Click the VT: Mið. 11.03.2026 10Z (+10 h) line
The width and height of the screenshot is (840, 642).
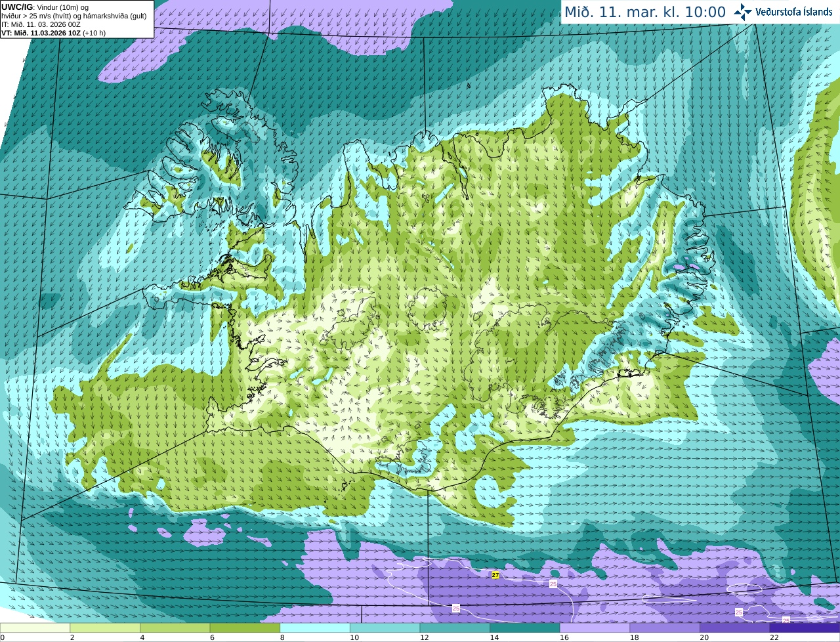pos(53,33)
